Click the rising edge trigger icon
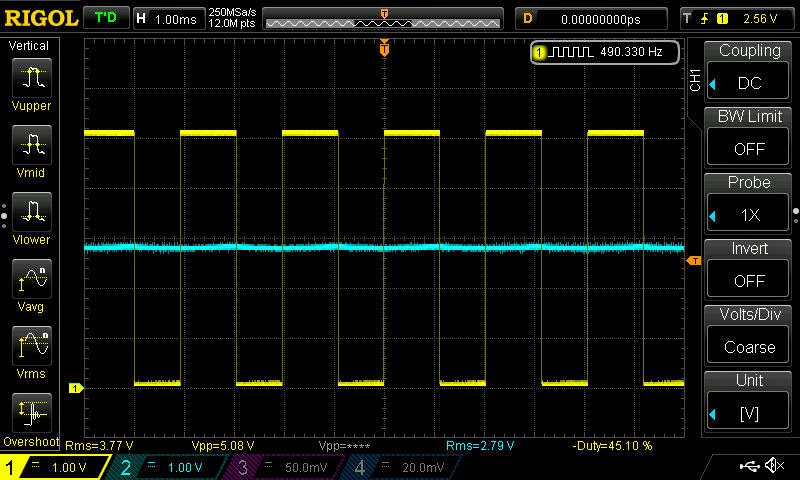This screenshot has height=480, width=800. coord(705,19)
